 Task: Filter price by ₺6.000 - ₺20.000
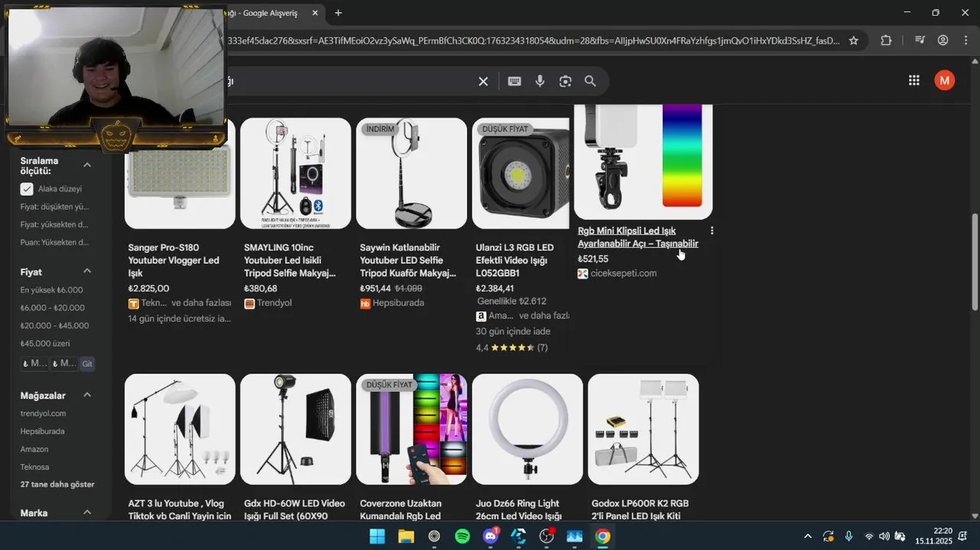click(53, 308)
